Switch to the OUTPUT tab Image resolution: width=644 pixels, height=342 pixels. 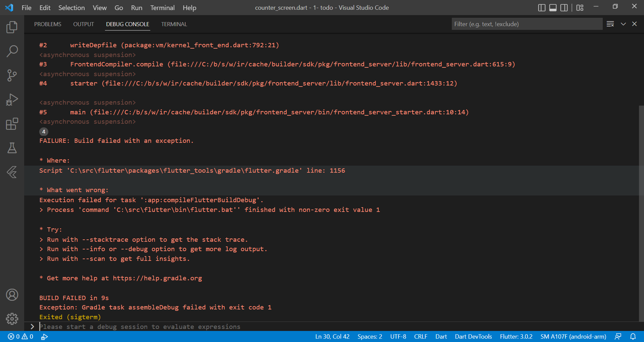[84, 24]
